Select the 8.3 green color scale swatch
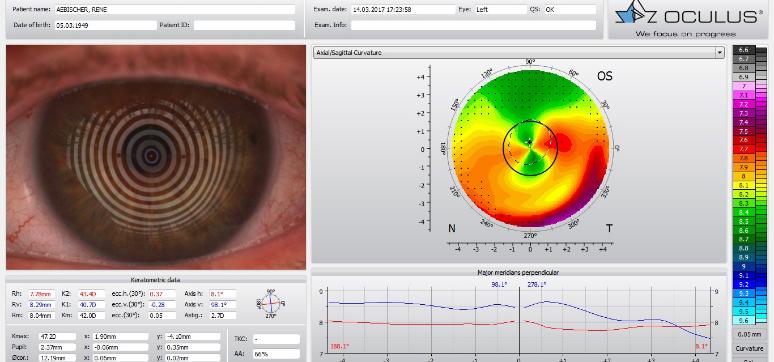 click(x=744, y=203)
